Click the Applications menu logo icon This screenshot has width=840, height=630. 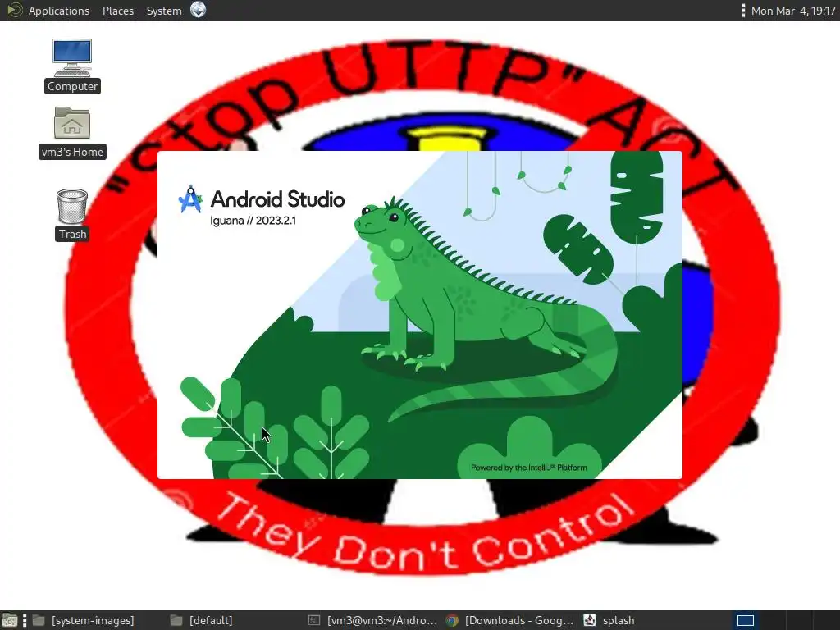click(x=14, y=10)
